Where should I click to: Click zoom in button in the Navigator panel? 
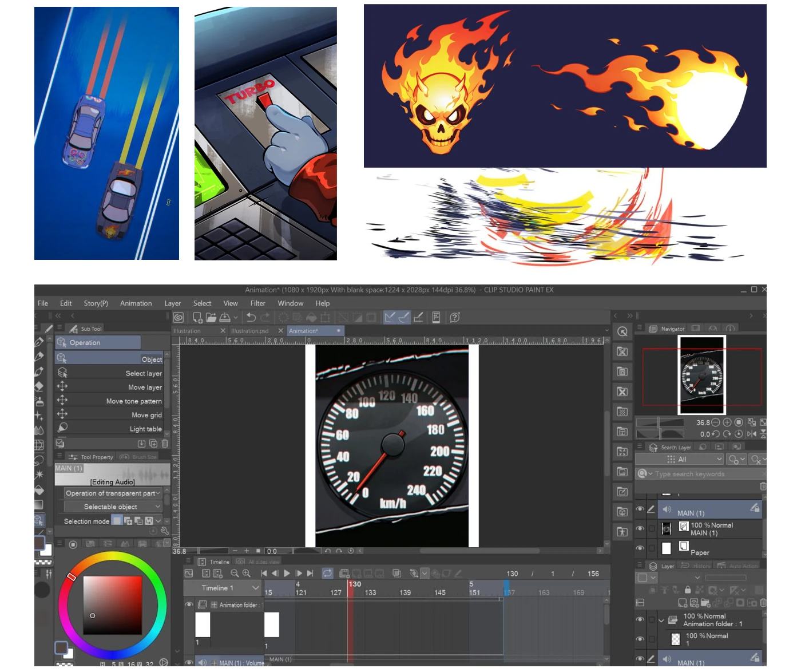coord(727,422)
